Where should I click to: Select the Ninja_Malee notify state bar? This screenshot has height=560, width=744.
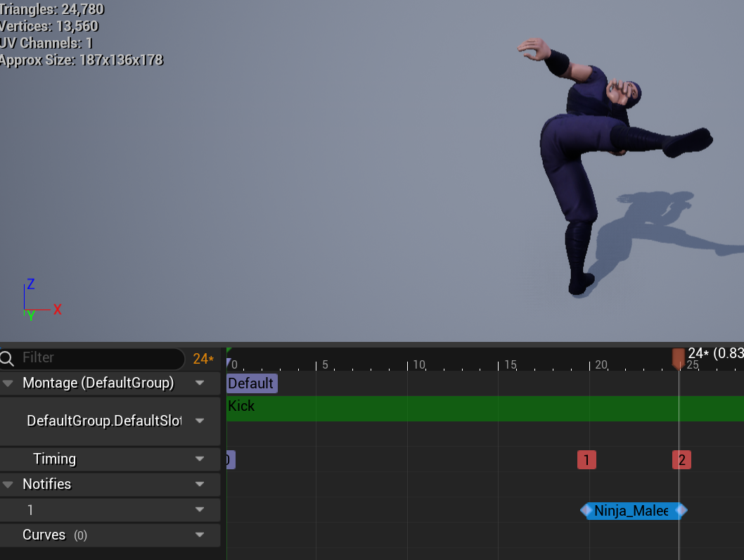[631, 511]
